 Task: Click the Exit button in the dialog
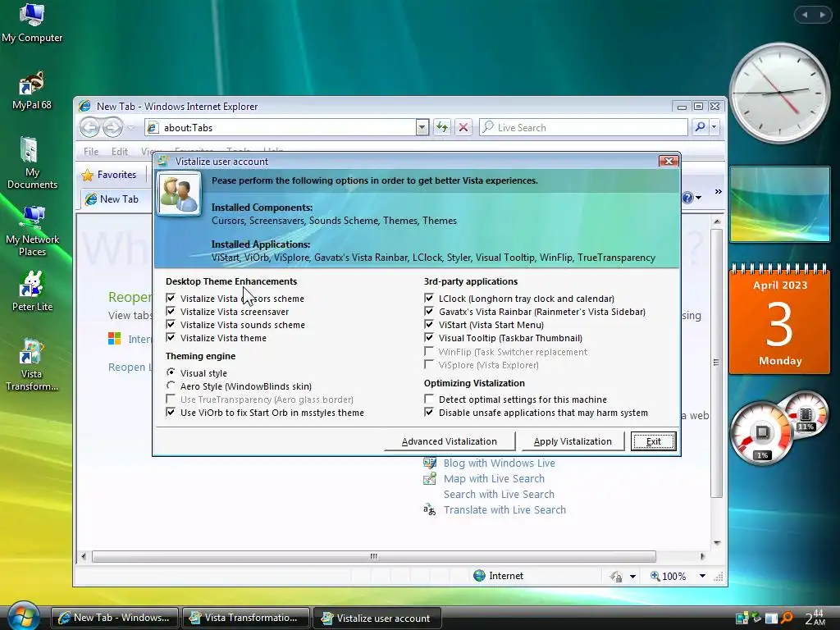point(654,441)
